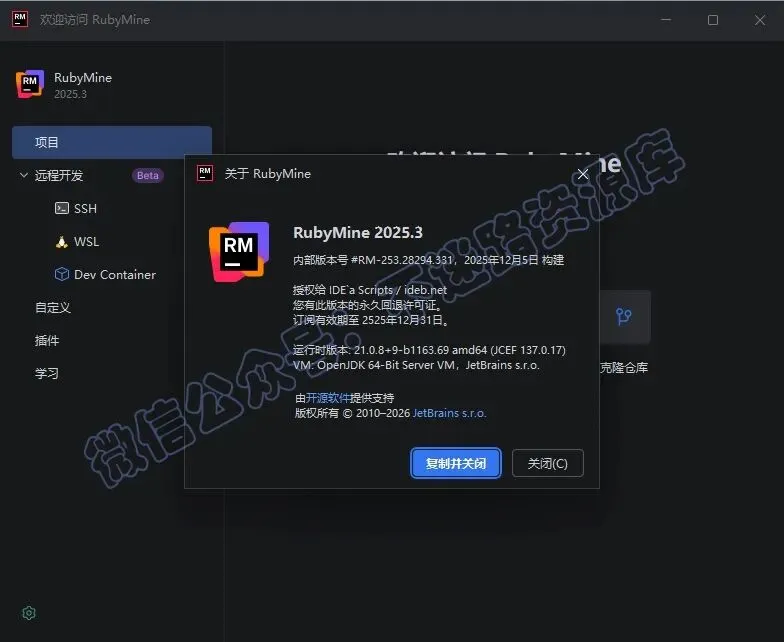The height and width of the screenshot is (642, 784).
Task: Click the 关于 RubyMine dialog title
Action: click(268, 174)
